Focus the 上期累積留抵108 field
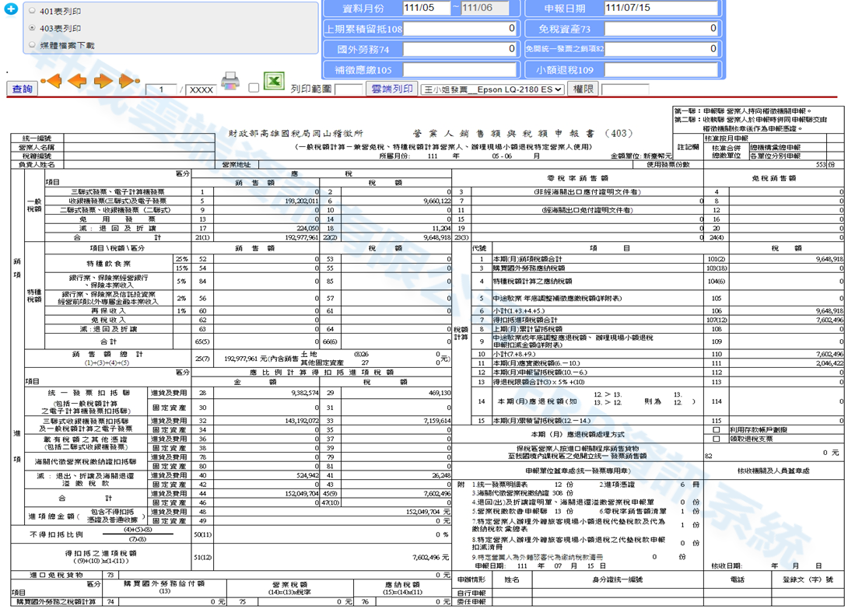This screenshot has height=616, width=862. (460, 29)
